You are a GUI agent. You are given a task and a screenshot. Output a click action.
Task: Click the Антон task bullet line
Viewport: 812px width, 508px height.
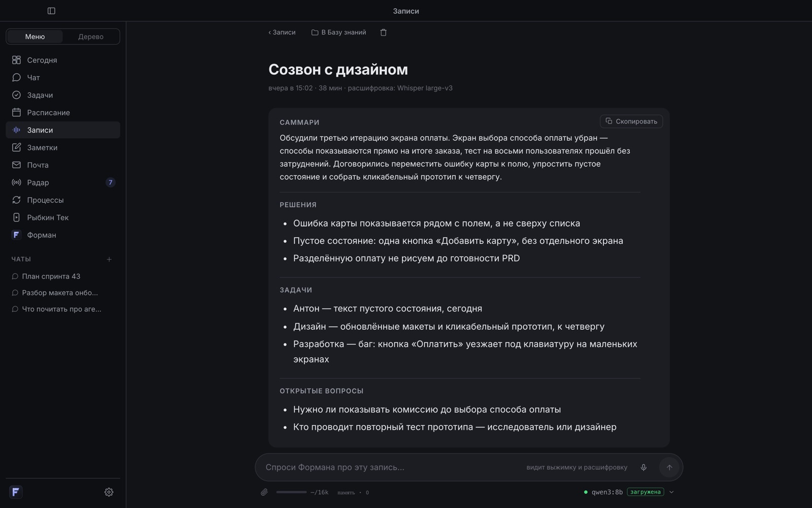click(x=388, y=309)
